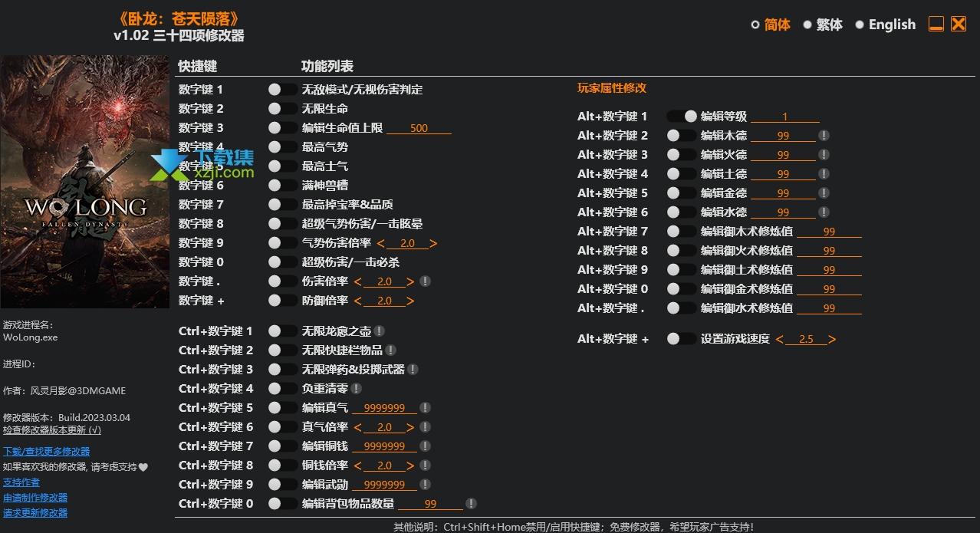
Task: Click the 编辑生命值上限 value field
Action: 419,128
